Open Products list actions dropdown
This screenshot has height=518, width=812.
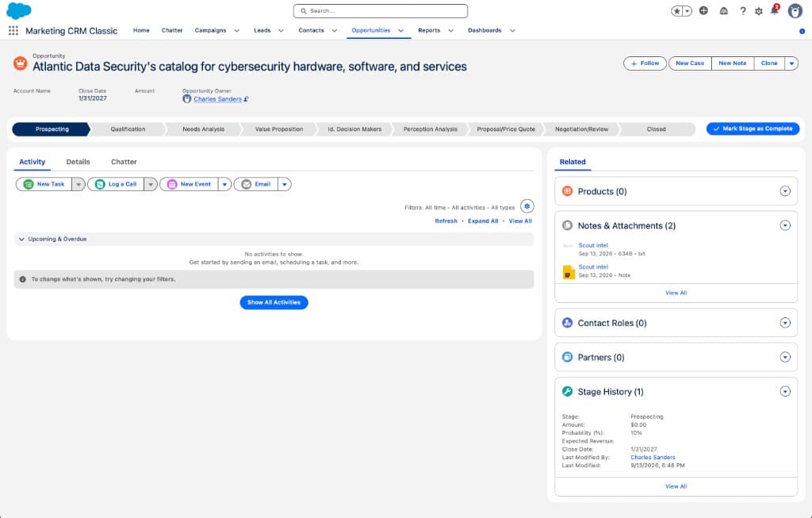pos(785,191)
